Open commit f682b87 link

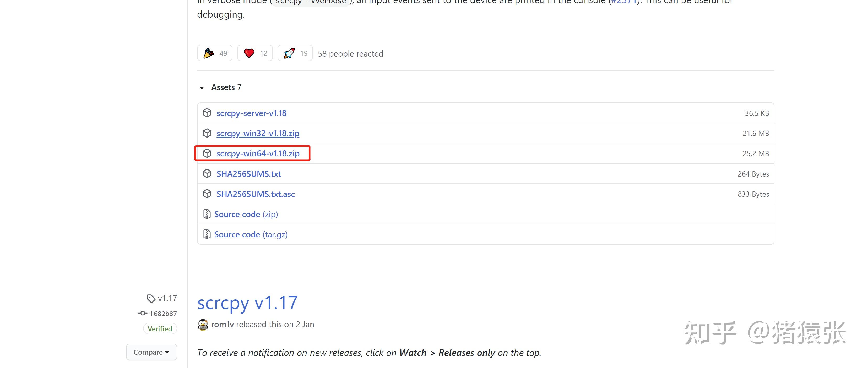[x=164, y=314]
